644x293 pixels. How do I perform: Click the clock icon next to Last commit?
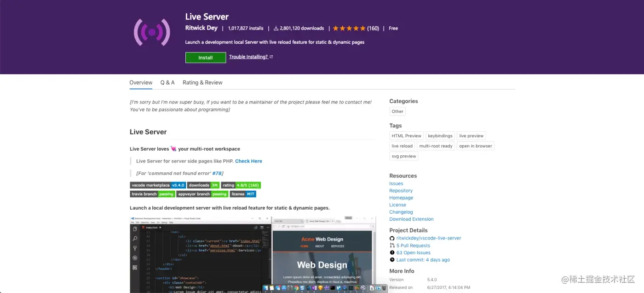pos(392,260)
